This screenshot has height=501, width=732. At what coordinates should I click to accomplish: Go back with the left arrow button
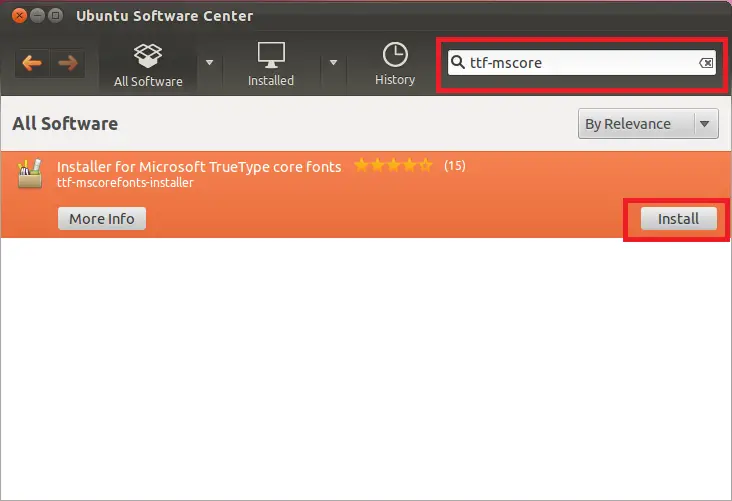[x=32, y=63]
